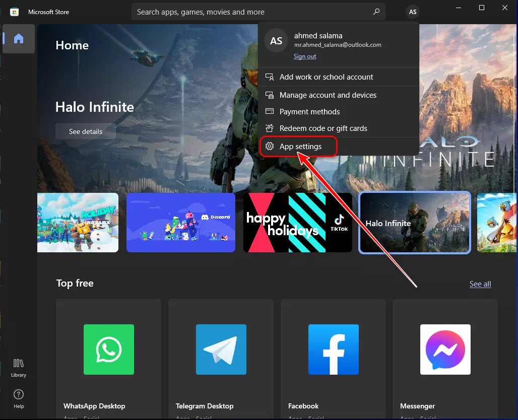The image size is (518, 420).
Task: Open the Messenger app icon
Action: [445, 349]
